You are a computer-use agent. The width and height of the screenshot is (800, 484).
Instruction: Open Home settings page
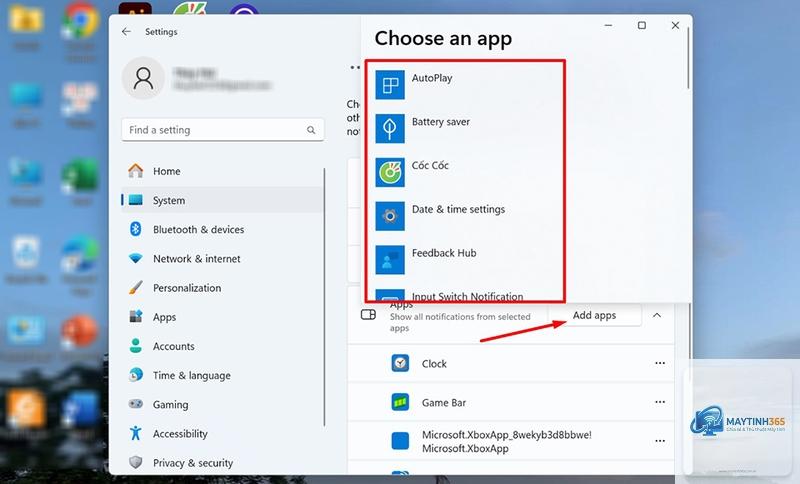tap(222, 171)
